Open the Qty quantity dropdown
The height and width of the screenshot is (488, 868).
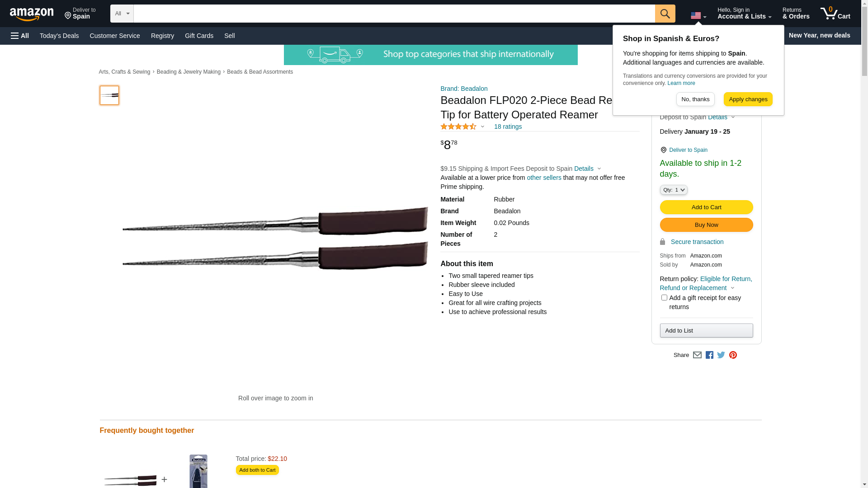[674, 190]
